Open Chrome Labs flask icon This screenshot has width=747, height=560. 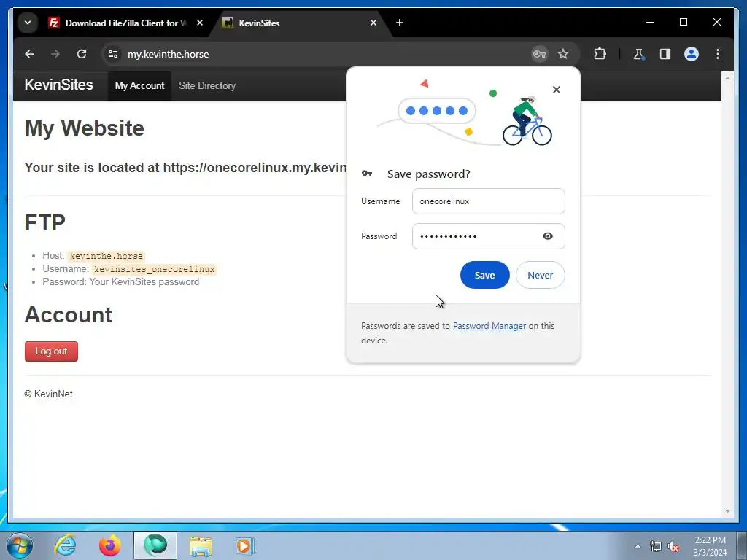[x=639, y=54]
